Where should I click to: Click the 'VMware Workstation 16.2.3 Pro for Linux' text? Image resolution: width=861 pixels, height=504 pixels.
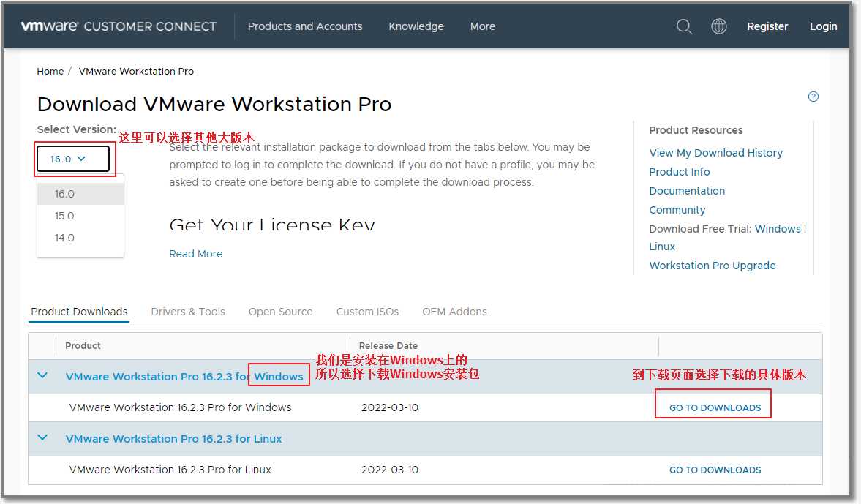pyautogui.click(x=170, y=470)
